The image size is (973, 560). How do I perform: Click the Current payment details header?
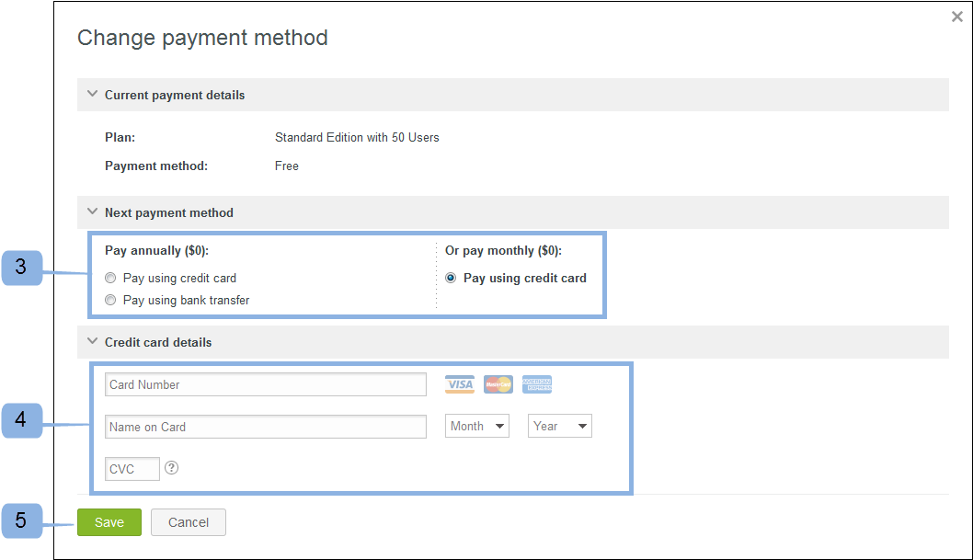174,94
